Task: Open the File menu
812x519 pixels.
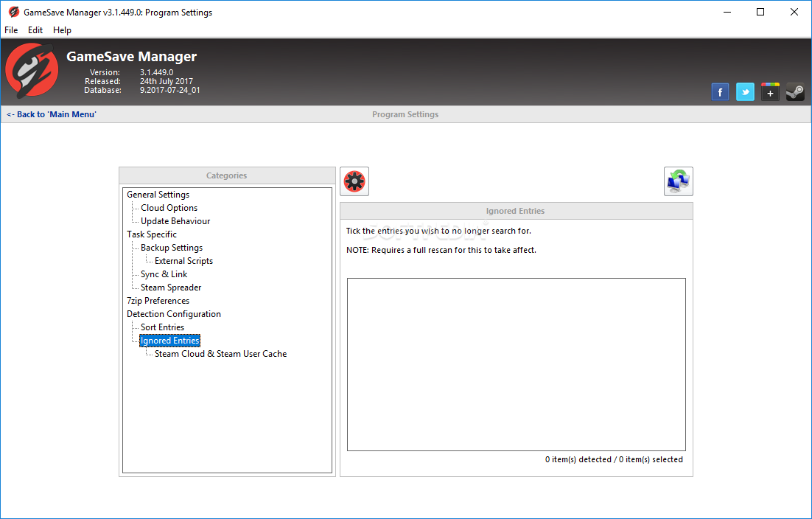Action: (x=11, y=30)
